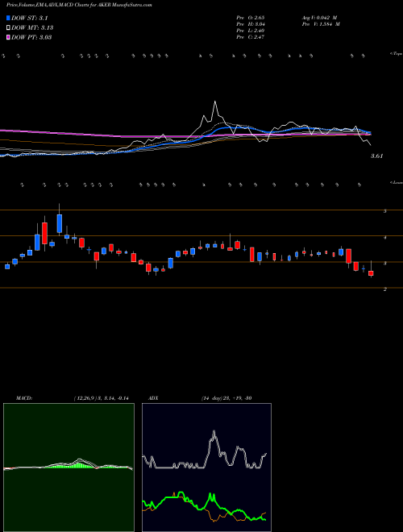Click the MACD '(12,26,9)' parameters text
Image resolution: width=403 pixels, height=532 pixels.
pos(102,398)
